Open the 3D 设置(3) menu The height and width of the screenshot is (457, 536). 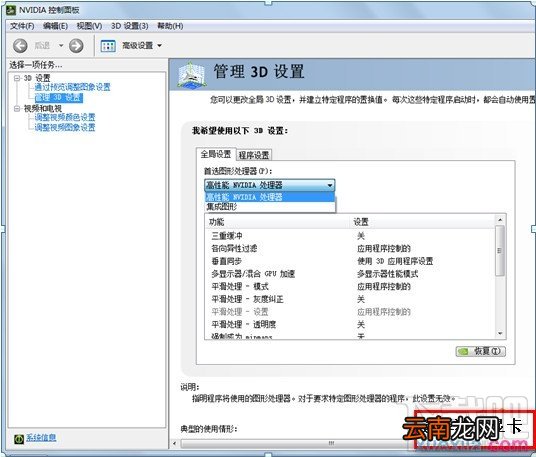click(x=130, y=26)
